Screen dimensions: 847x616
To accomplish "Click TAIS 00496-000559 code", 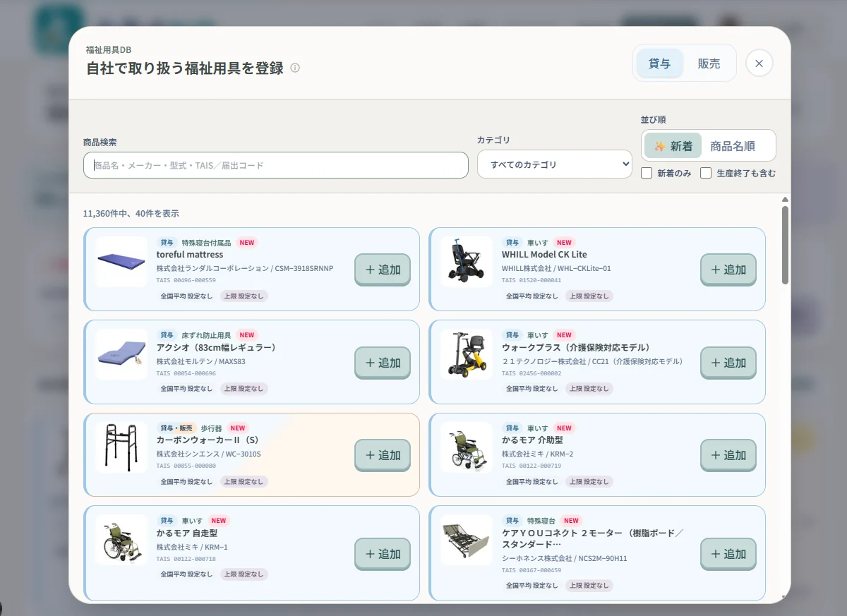I will (186, 280).
